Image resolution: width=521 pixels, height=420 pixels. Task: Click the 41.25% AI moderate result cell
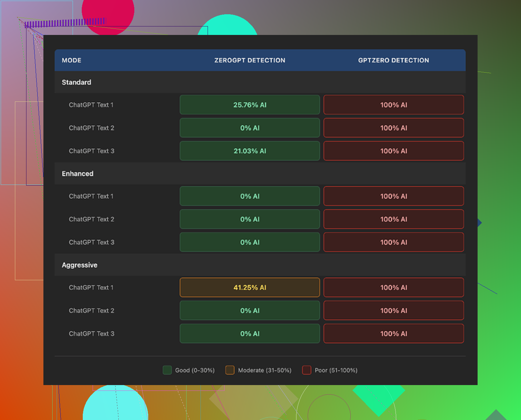[x=250, y=287]
